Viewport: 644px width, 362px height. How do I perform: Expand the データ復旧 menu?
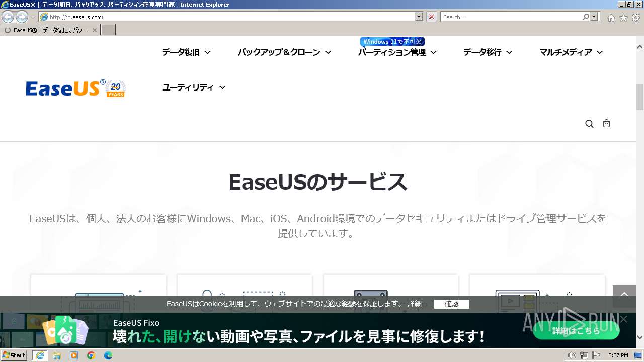186,52
